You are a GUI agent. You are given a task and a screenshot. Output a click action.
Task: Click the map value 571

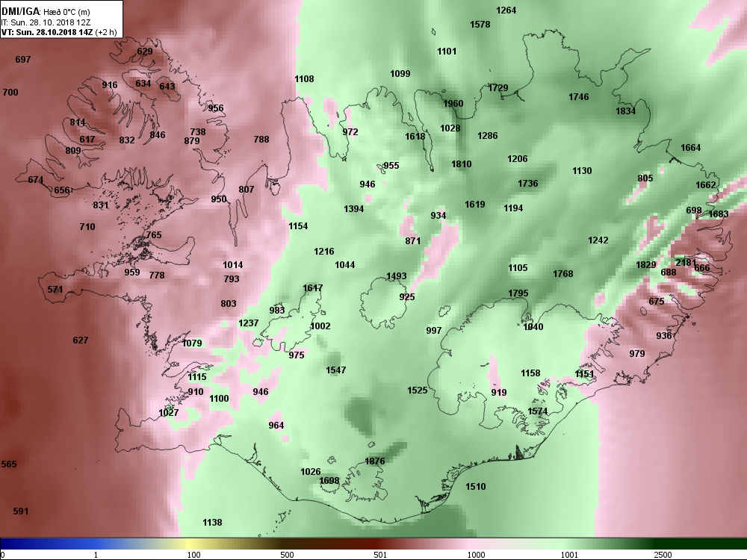tap(55, 290)
